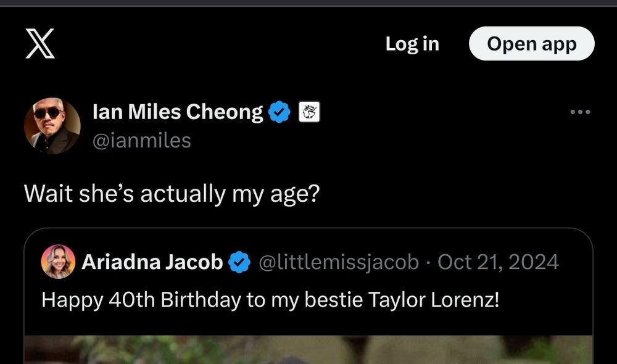
Task: Click Ariadna Jacob's avatar in the quoted tweet
Action: click(x=58, y=262)
